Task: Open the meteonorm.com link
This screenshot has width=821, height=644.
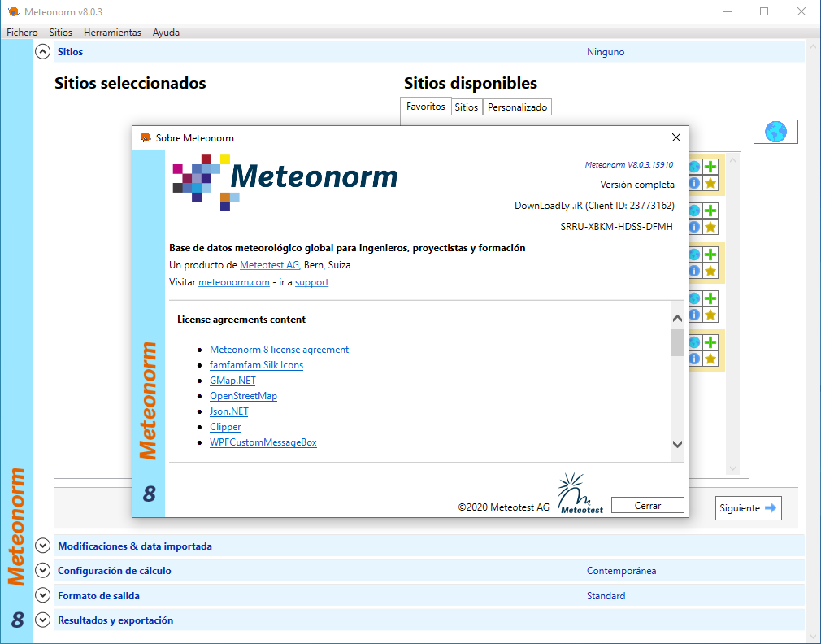Action: pos(234,282)
